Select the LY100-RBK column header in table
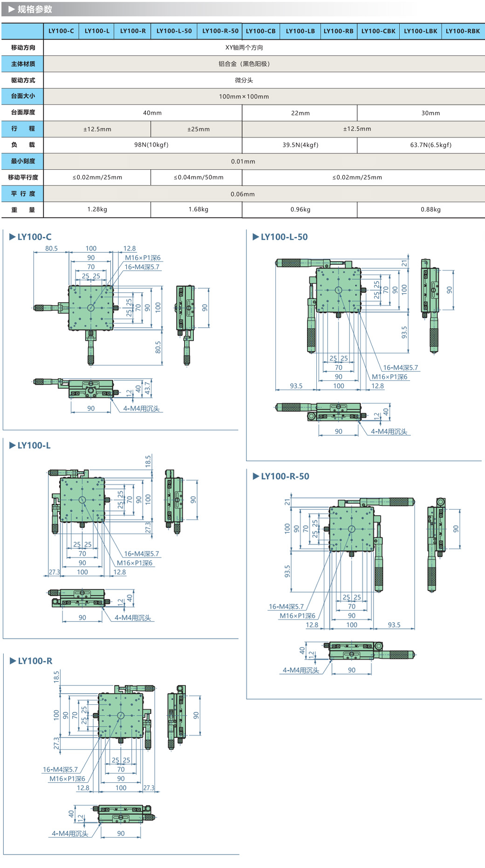485x868 pixels. coord(463,31)
